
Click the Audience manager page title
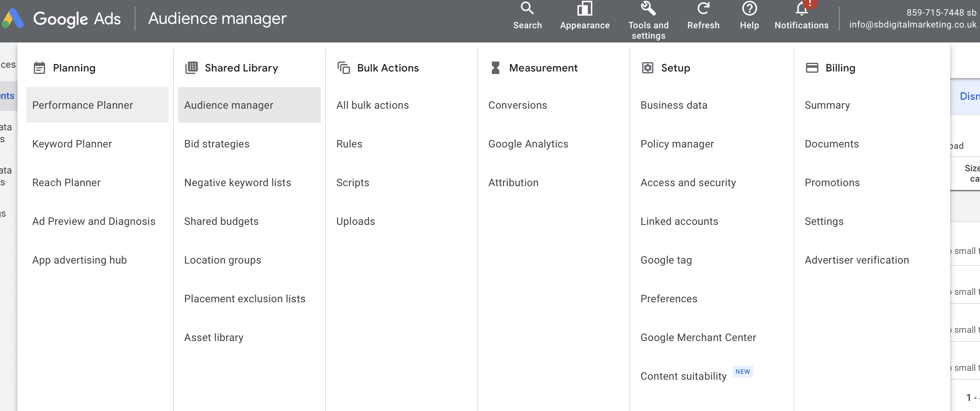pos(217,18)
